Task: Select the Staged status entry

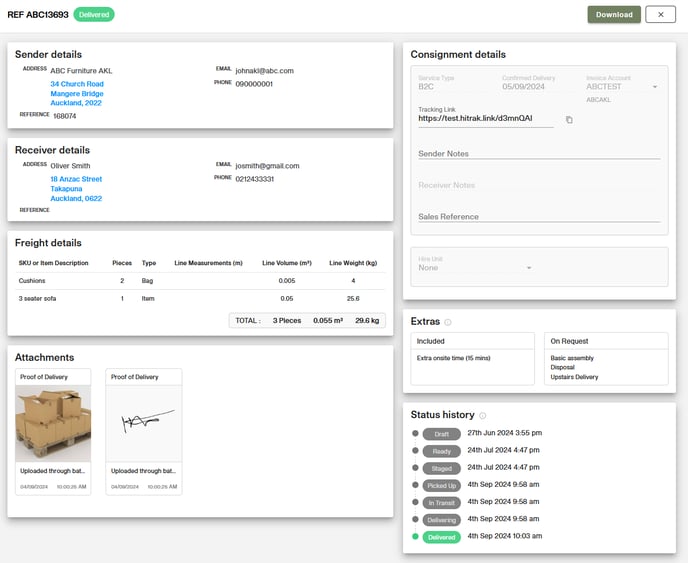Action: coord(441,468)
